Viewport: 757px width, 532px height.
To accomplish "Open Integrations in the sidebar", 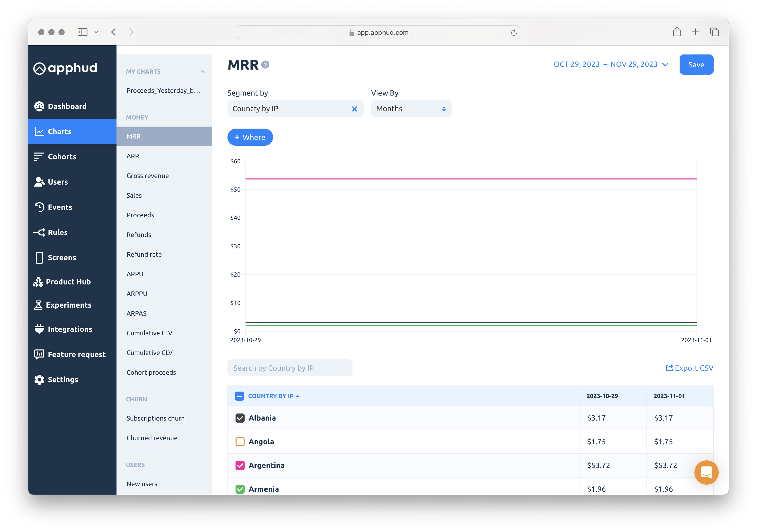I will click(70, 329).
